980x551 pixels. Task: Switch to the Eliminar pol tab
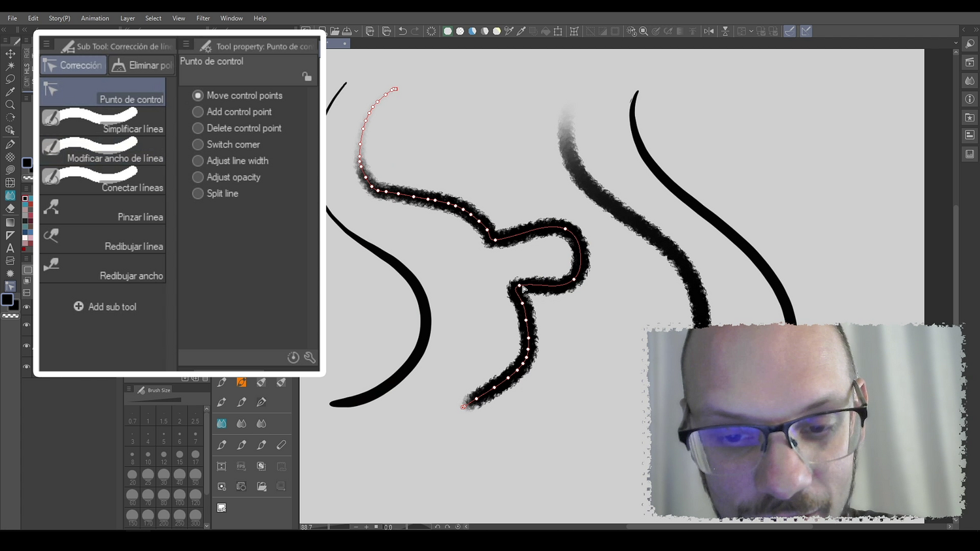(142, 65)
